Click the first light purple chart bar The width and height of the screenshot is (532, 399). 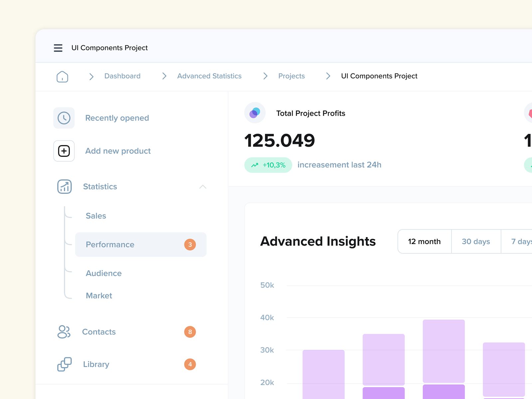coord(324,374)
